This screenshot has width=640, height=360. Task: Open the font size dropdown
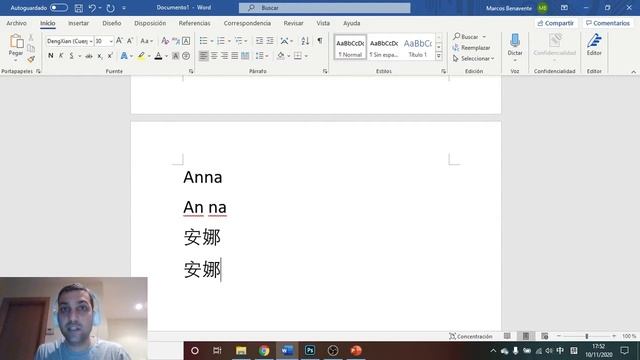pos(111,41)
